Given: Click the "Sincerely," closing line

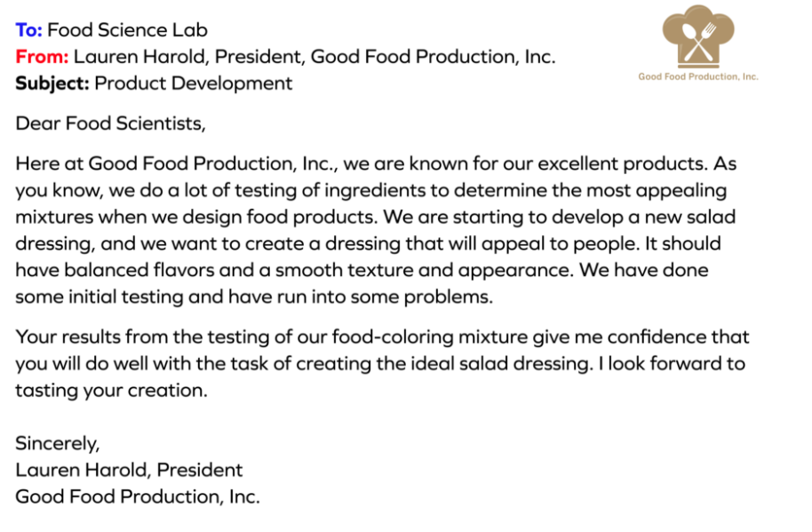Looking at the screenshot, I should pos(58,443).
